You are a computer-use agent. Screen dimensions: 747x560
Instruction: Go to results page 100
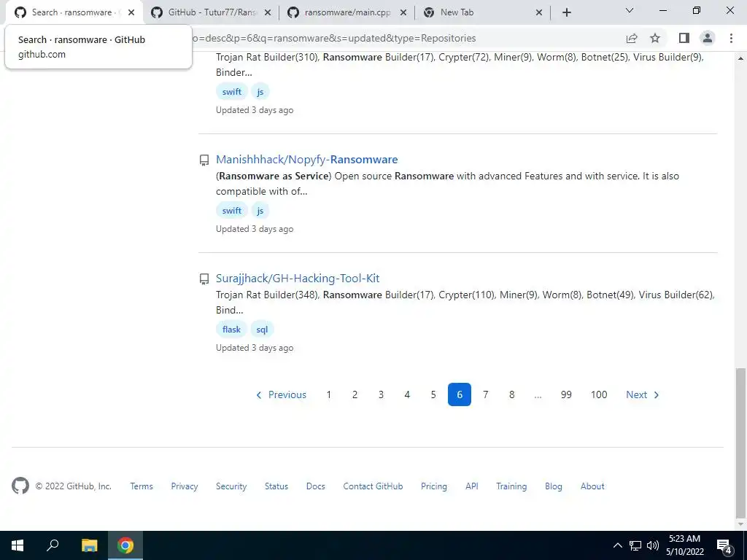599,394
